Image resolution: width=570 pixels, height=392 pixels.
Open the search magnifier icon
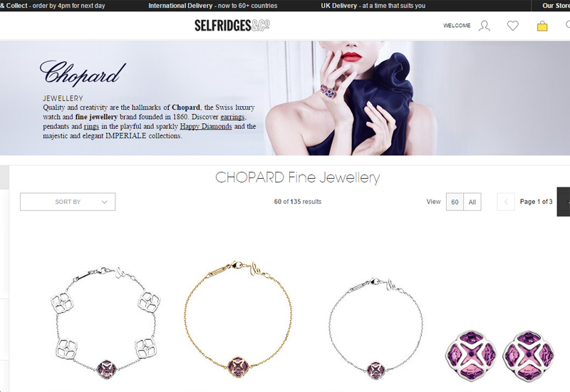568,25
